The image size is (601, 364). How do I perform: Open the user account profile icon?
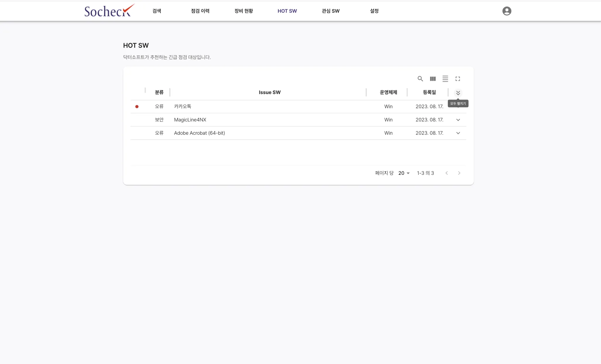(x=507, y=11)
